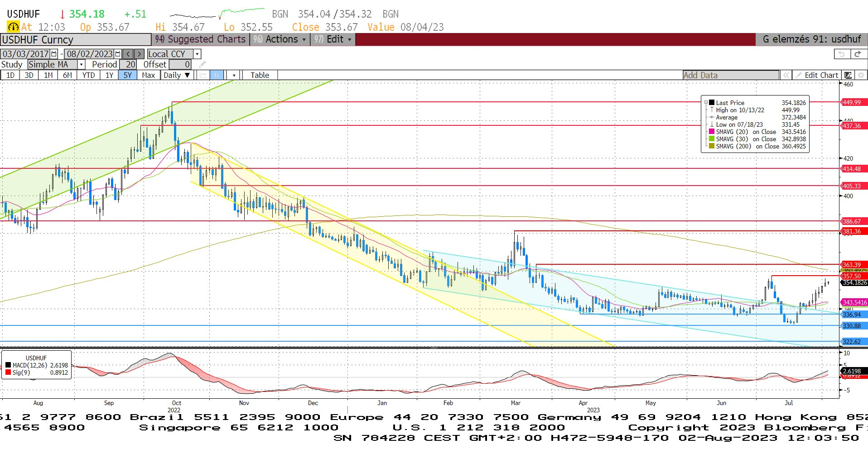Click the Period value field
The image size is (868, 463).
click(x=128, y=64)
